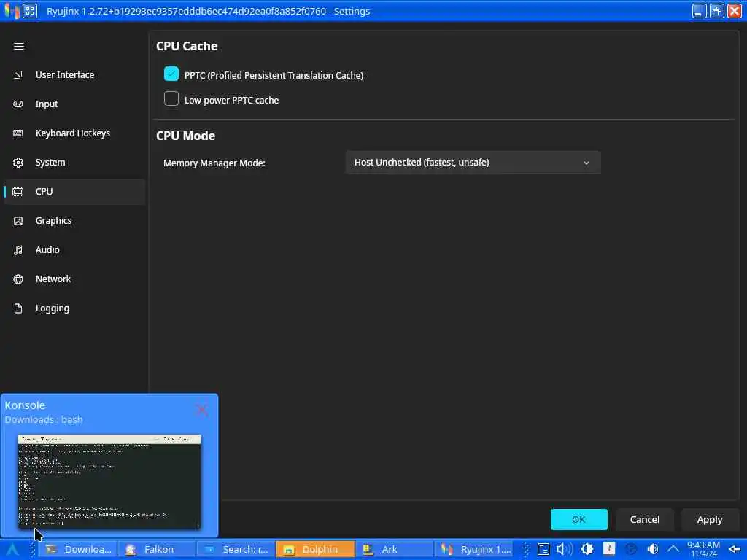Click the grid icon in title bar
This screenshot has width=747, height=560.
pos(29,10)
